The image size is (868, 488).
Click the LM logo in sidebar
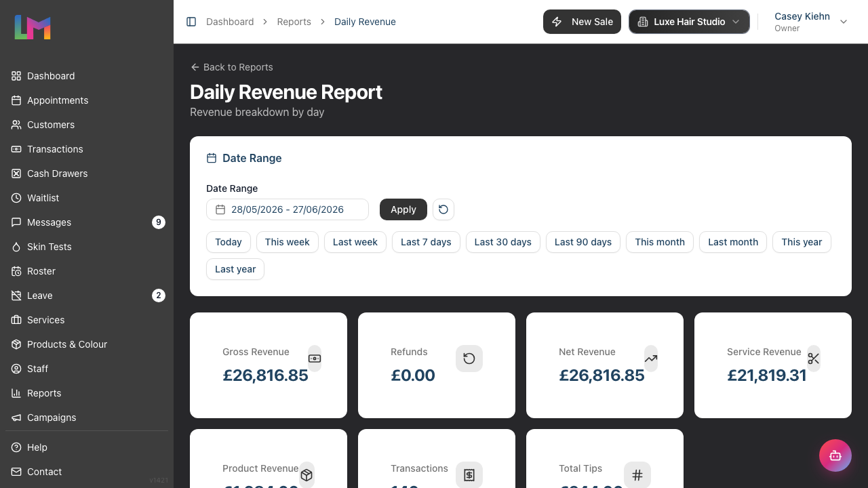click(x=33, y=27)
